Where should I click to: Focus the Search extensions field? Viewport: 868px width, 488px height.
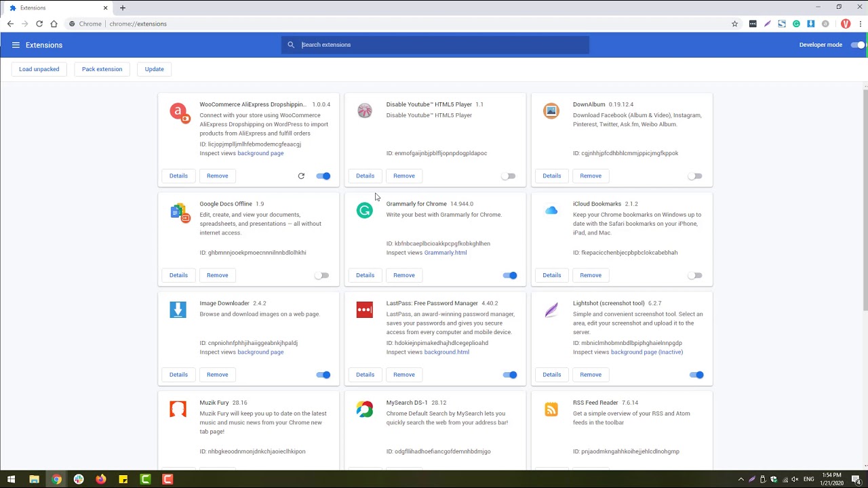coord(435,45)
